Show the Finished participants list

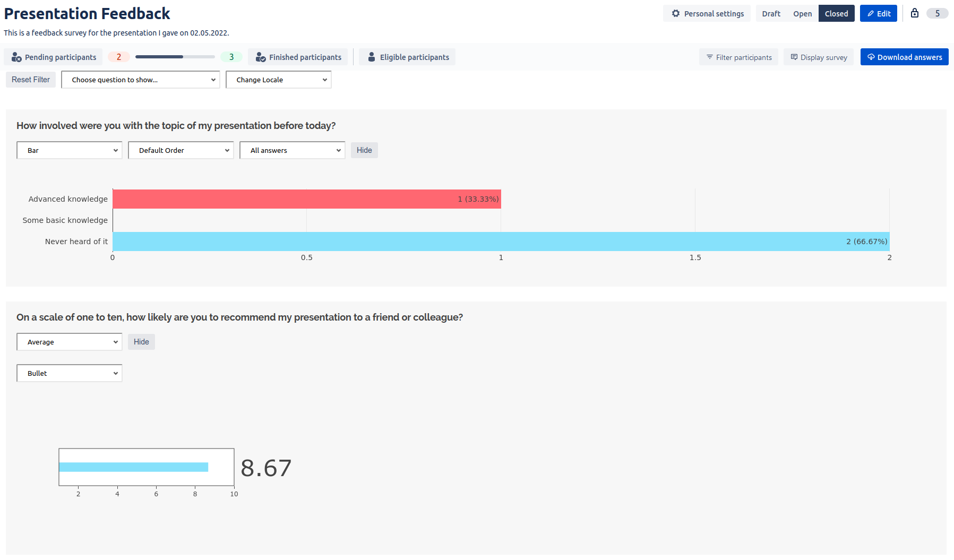[298, 57]
